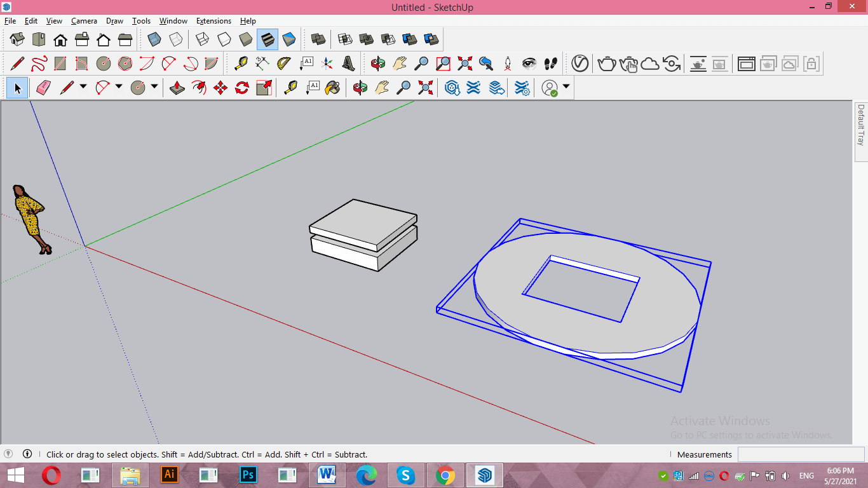The width and height of the screenshot is (868, 488).
Task: Open the Camera menu
Action: point(84,21)
